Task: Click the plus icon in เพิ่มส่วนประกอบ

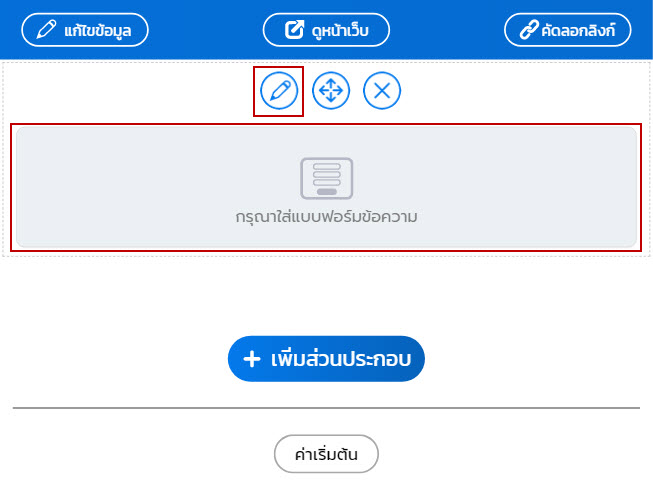Action: [252, 359]
